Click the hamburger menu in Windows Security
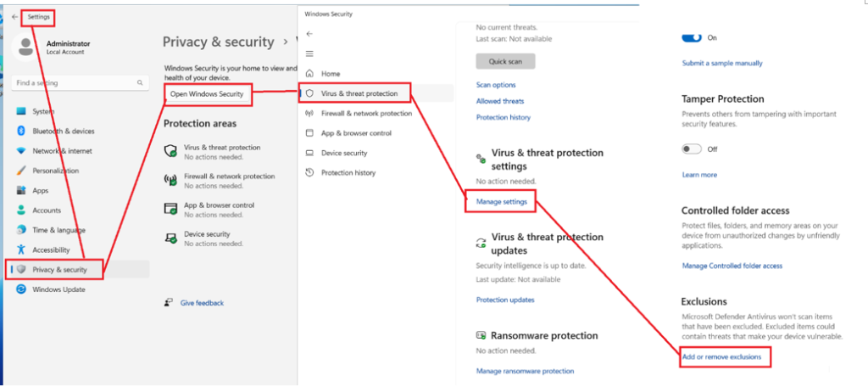Viewport: 868px width, 387px height. pos(309,53)
